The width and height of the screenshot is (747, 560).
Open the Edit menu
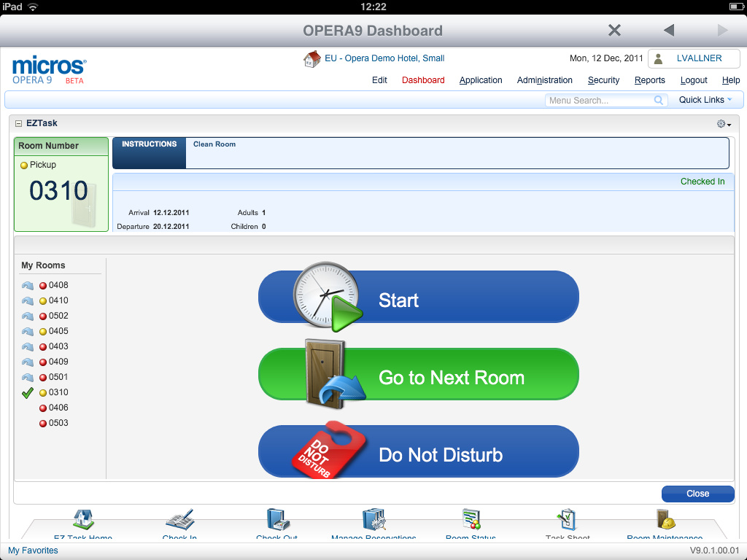[x=379, y=80]
